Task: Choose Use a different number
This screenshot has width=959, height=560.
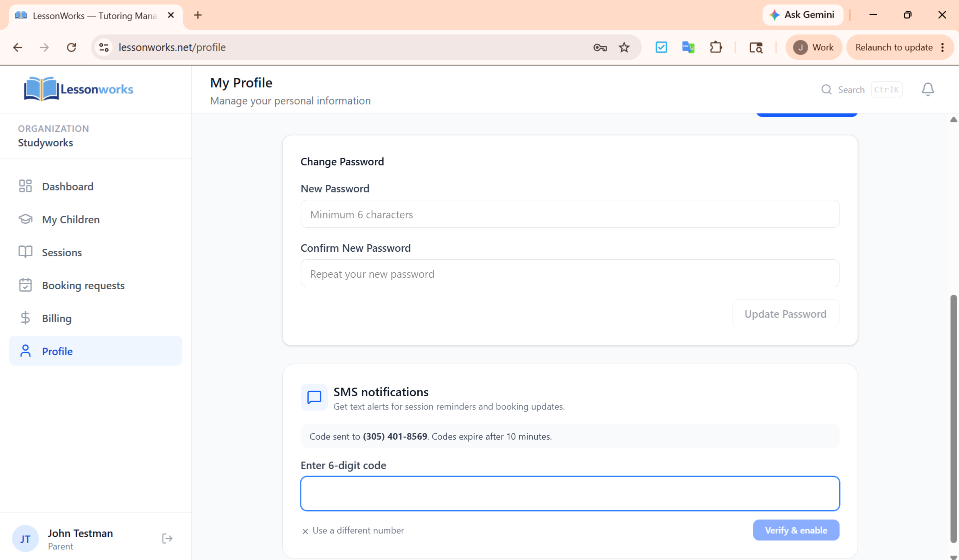Action: 353,531
